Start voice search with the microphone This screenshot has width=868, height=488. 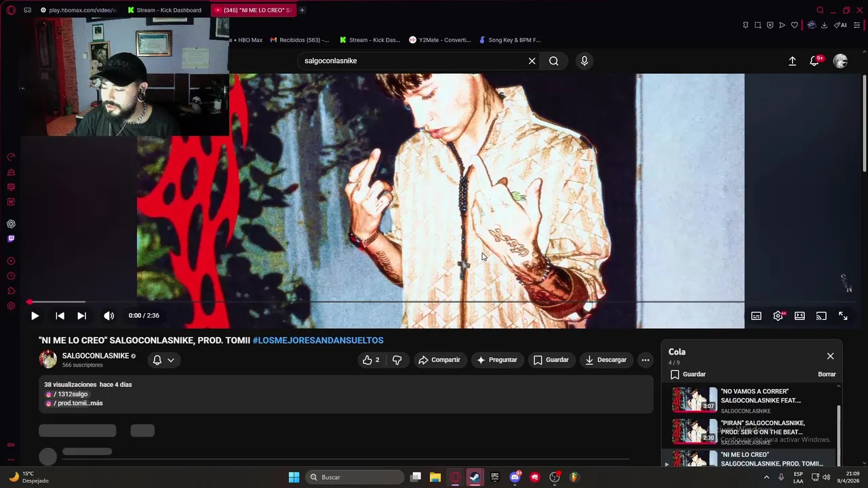(585, 61)
